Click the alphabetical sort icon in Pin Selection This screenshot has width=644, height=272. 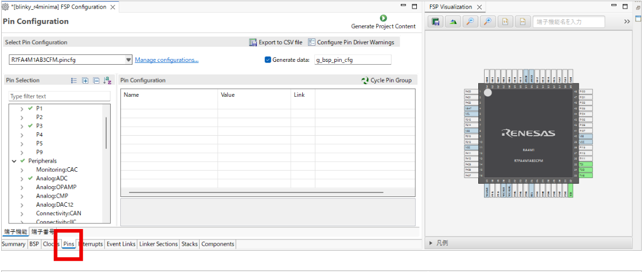pos(107,80)
